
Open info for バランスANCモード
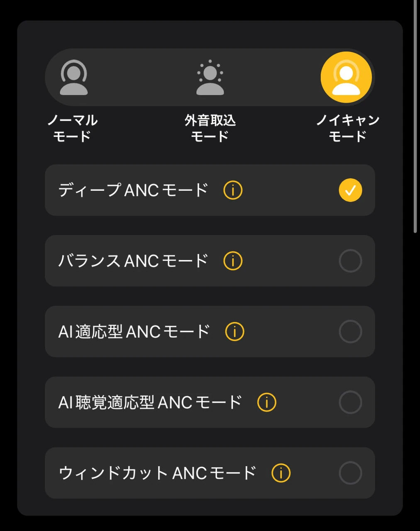tap(233, 261)
